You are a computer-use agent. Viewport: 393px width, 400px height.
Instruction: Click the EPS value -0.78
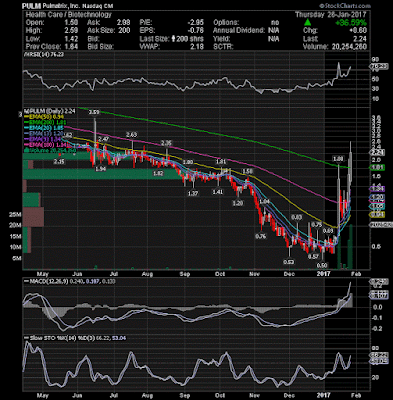point(195,30)
